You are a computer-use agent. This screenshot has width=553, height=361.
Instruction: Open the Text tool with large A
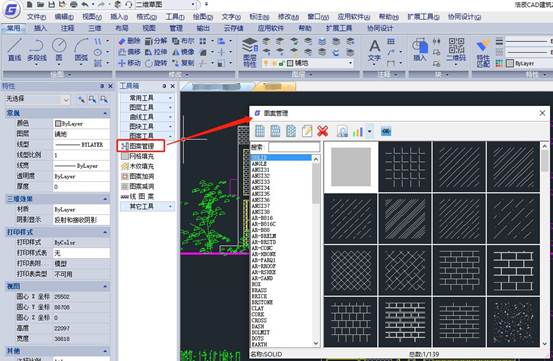point(374,50)
